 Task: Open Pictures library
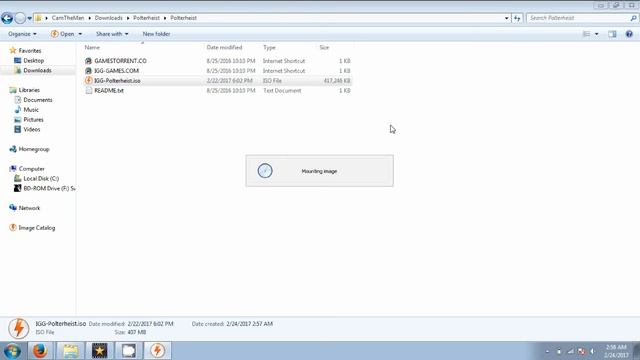coord(33,120)
